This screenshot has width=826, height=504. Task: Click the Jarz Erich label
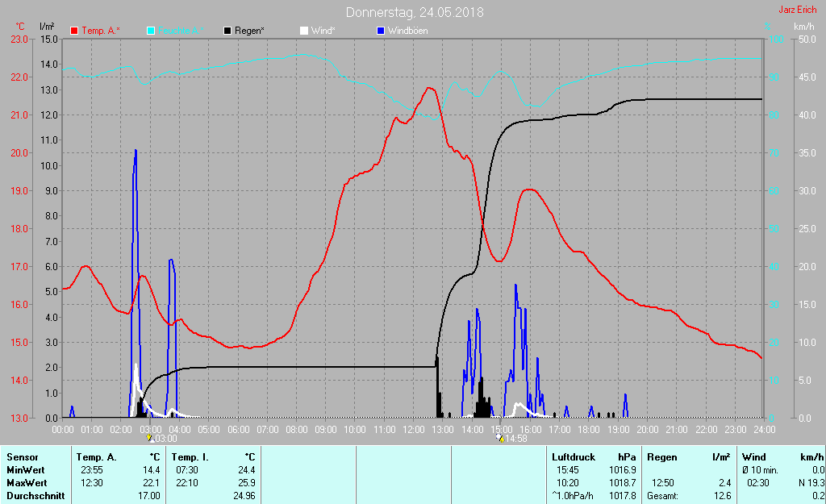coord(796,10)
